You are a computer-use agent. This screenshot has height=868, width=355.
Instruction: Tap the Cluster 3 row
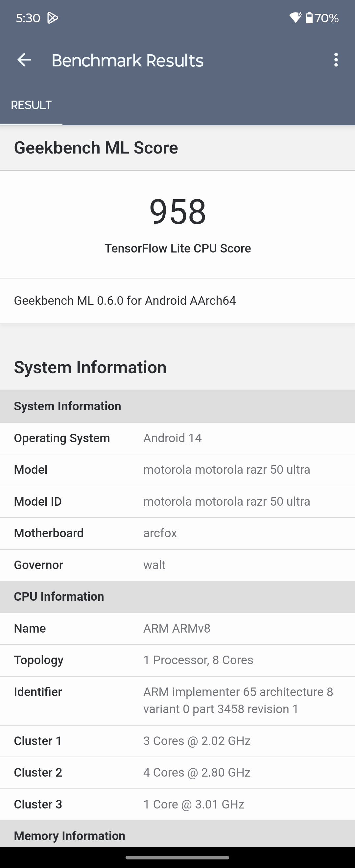(177, 804)
